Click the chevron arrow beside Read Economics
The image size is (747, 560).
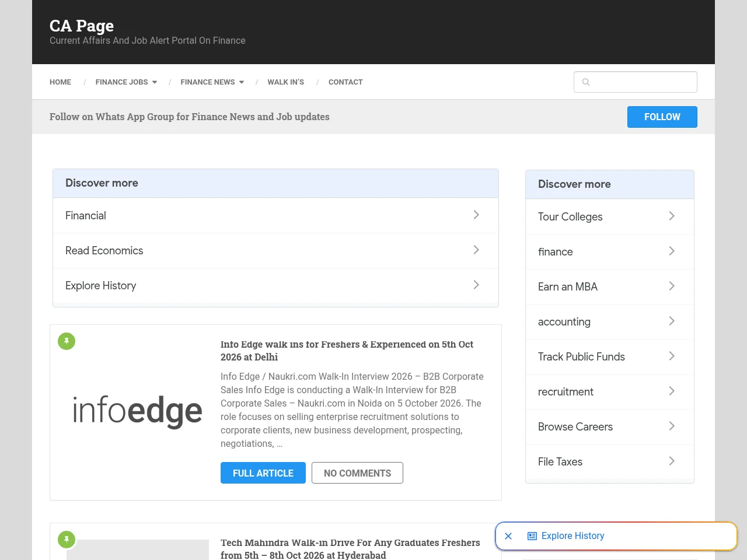coord(476,250)
